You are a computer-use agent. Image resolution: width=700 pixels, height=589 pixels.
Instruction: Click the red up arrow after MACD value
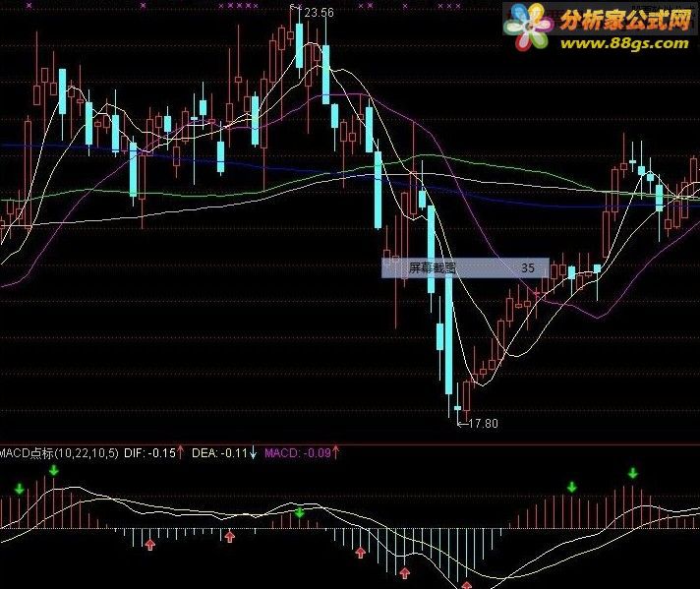point(335,452)
